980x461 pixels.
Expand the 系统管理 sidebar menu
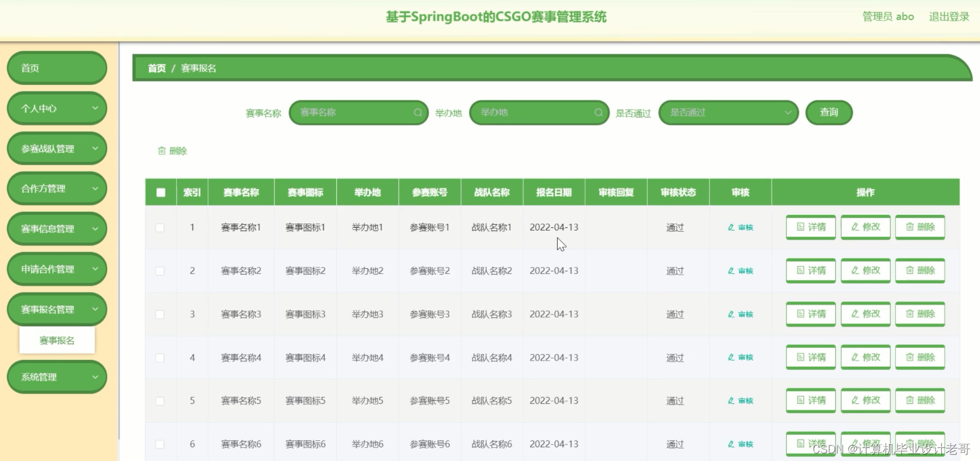point(57,377)
